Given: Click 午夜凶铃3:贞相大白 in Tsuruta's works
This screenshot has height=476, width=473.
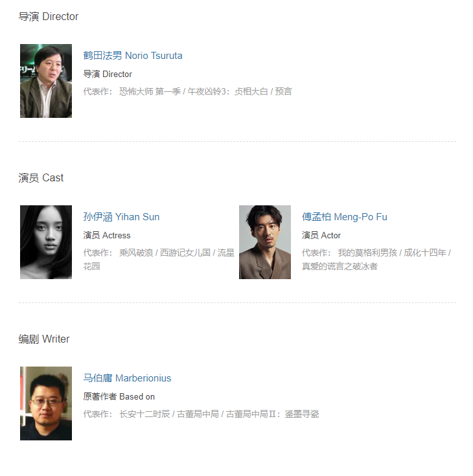Looking at the screenshot, I should tap(227, 91).
